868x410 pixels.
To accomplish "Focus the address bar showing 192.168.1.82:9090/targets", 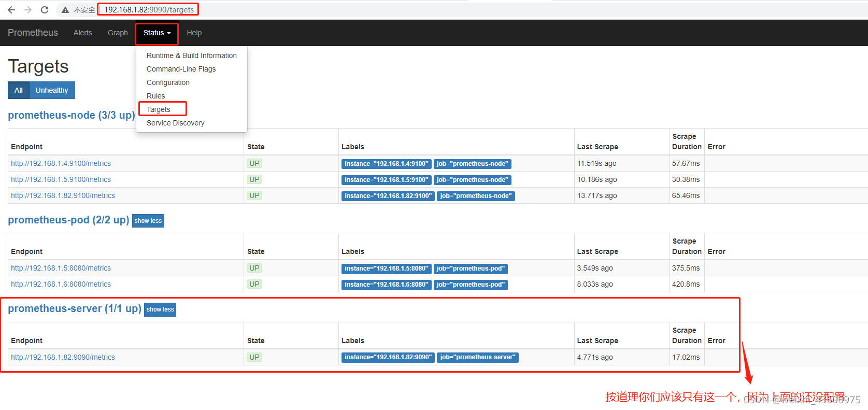I will click(x=149, y=10).
